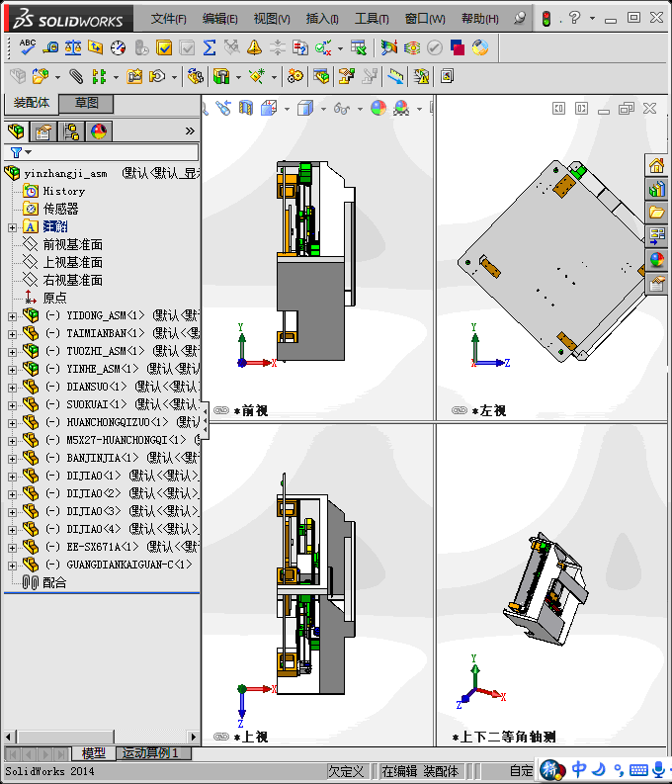Open the 文件(F) menu

168,19
